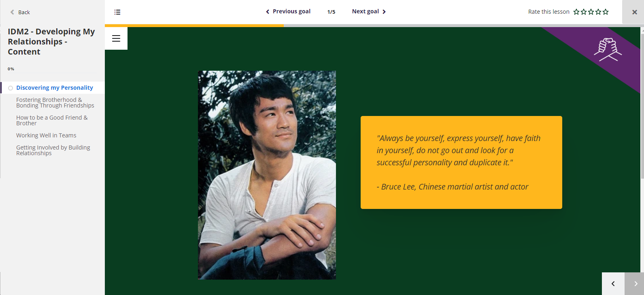644x295 pixels.
Task: Open How to be a Good Friend & Brother
Action: click(52, 120)
